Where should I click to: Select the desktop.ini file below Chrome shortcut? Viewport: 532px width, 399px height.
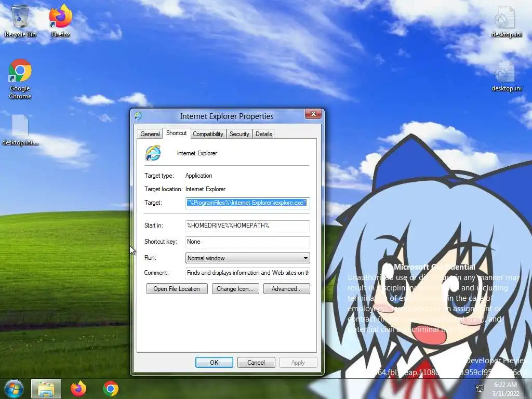[x=20, y=130]
